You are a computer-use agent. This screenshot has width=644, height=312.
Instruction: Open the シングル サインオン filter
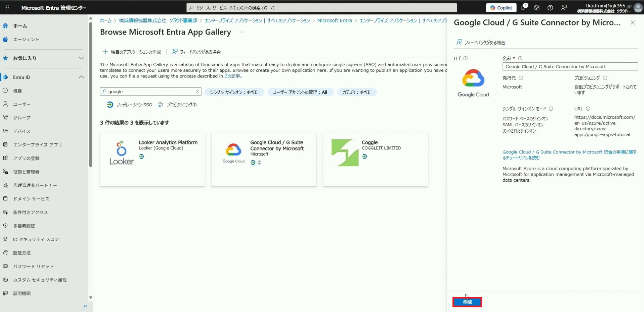[x=234, y=92]
